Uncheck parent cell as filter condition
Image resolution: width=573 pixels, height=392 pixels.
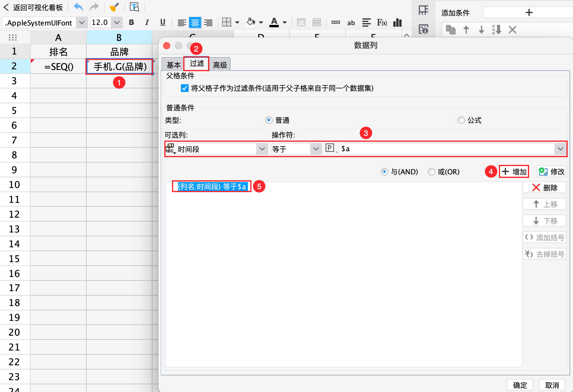coord(184,88)
